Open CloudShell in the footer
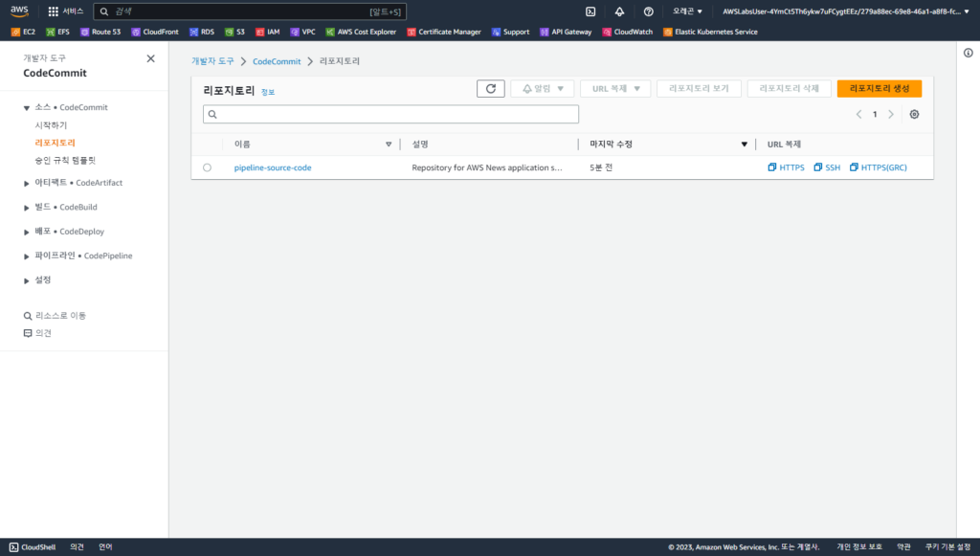 pyautogui.click(x=33, y=547)
